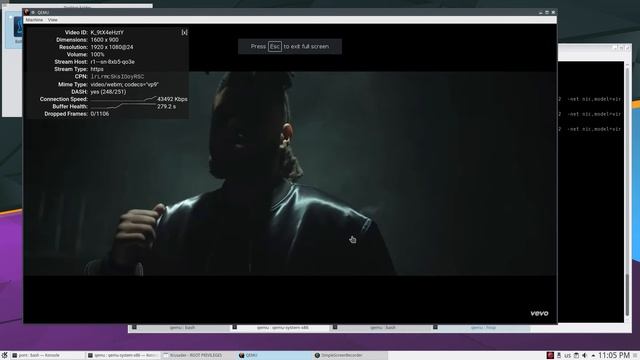This screenshot has height=360, width=640.
Task: Click the Dropped Frames 0/1106 value
Action: pyautogui.click(x=100, y=114)
